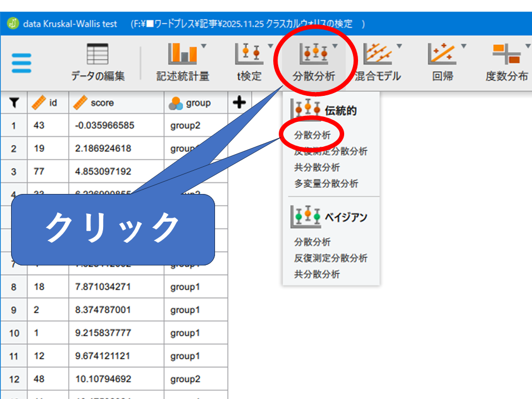Click the filter funnel icon in header
This screenshot has height=399, width=532.
[14, 103]
